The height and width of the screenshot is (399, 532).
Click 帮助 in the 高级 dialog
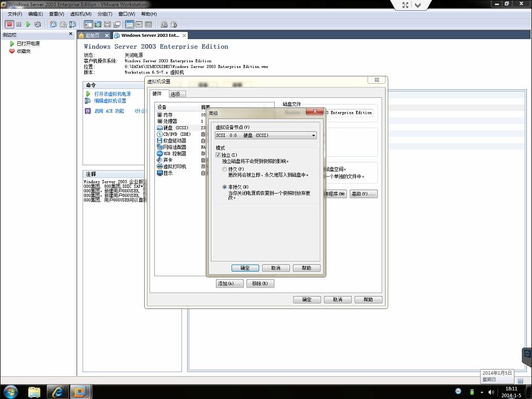(x=306, y=268)
